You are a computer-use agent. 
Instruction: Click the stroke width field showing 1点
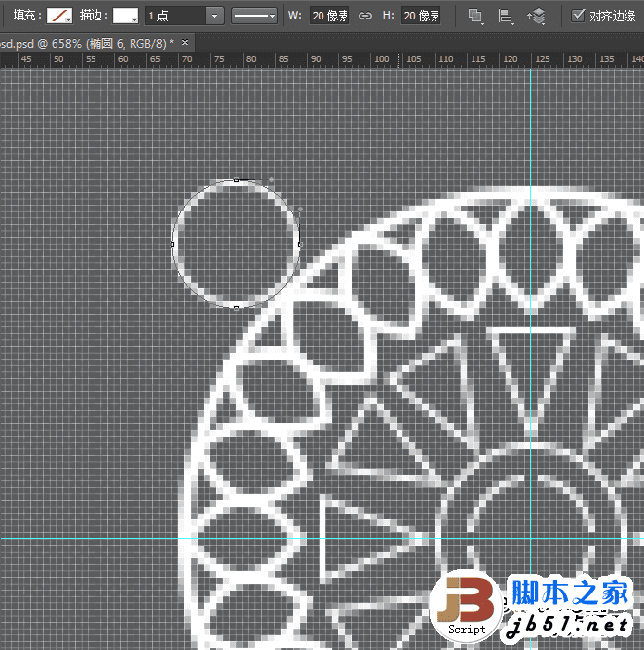tap(175, 17)
